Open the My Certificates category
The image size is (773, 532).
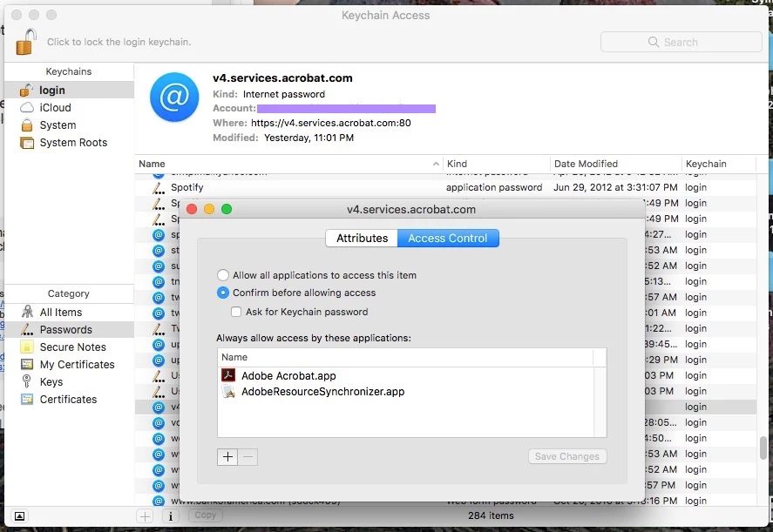[69, 365]
